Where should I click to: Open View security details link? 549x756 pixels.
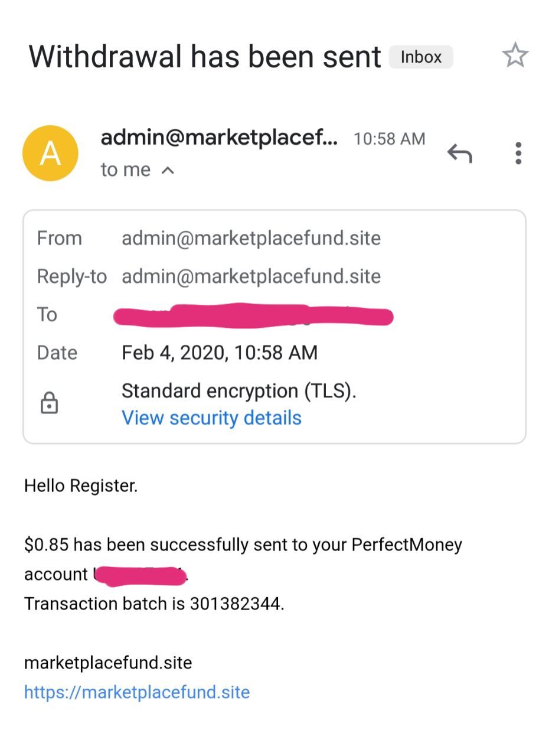(x=211, y=418)
